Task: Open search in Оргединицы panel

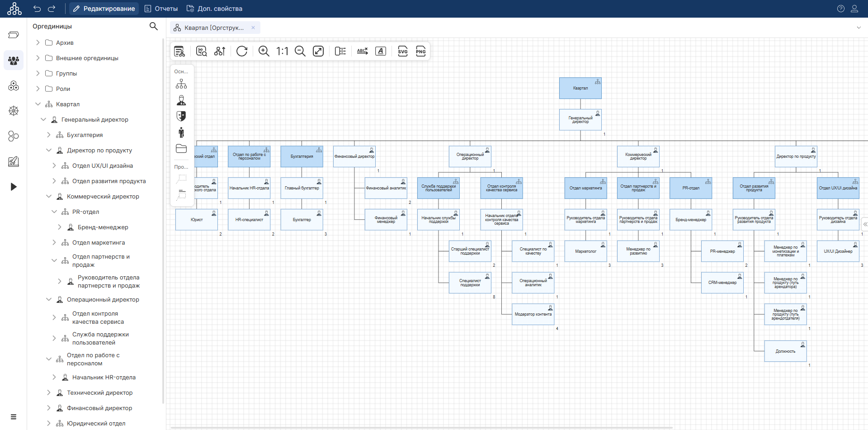Action: [154, 26]
